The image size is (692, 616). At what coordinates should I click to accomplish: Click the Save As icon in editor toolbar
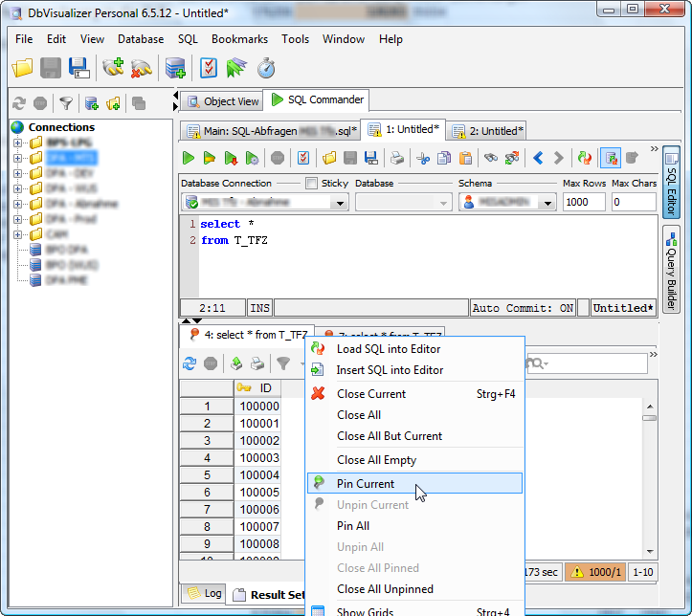[371, 158]
